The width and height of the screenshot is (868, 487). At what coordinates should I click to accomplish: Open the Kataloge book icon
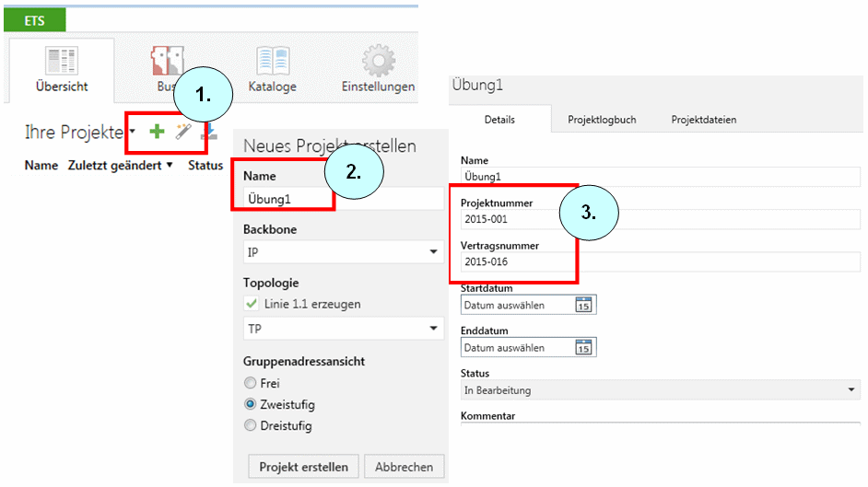(x=272, y=61)
